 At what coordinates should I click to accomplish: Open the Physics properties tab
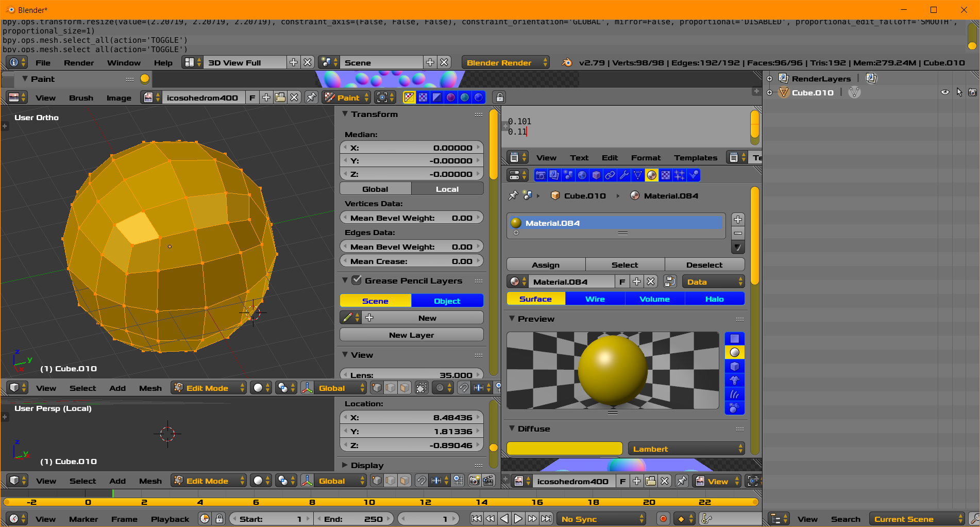click(x=694, y=175)
